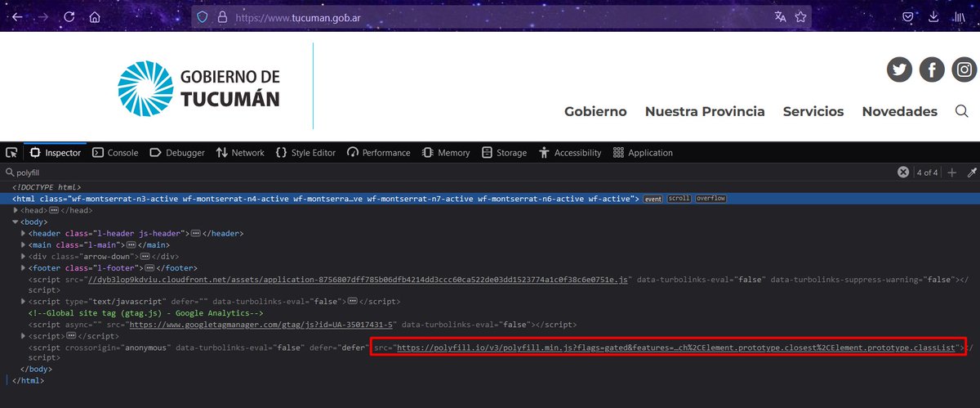Open the polyfill.io polyfill.min.js link
Image resolution: width=980 pixels, height=408 pixels.
click(678, 347)
